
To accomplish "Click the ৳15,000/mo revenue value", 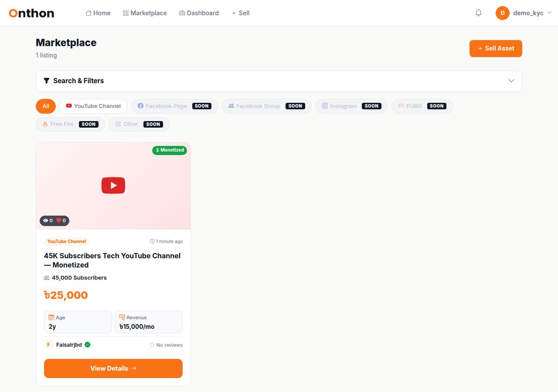I will coord(137,327).
